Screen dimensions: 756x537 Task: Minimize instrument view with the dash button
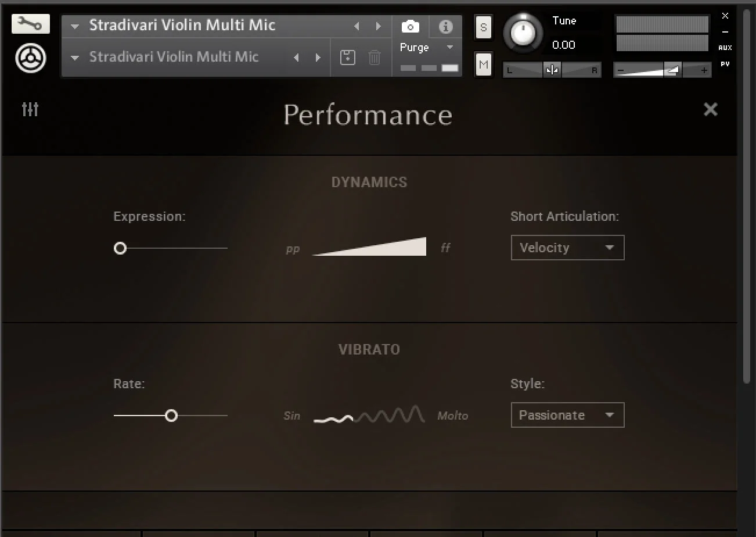725,33
